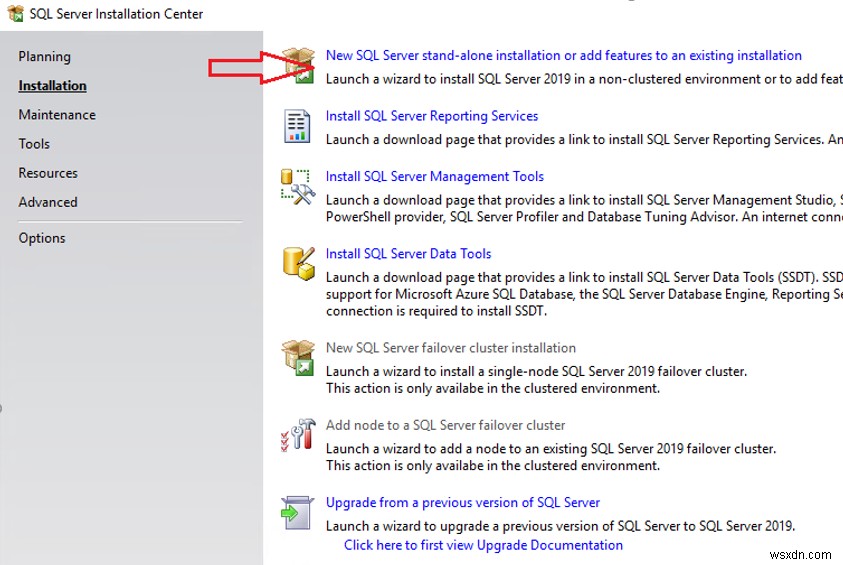The image size is (843, 565).
Task: Open Install SQL Server Management Tools link
Action: [434, 176]
